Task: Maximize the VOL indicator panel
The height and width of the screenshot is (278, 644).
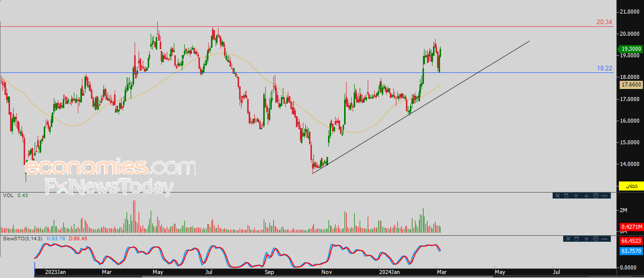Action: click(x=565, y=196)
